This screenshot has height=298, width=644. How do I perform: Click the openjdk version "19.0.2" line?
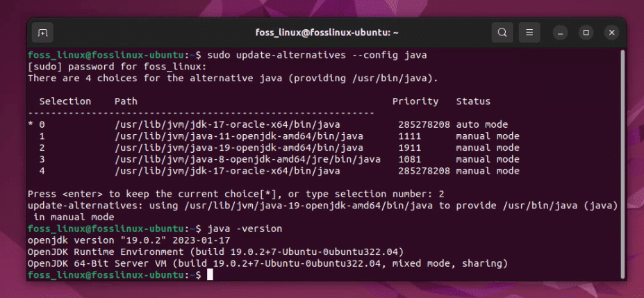click(111, 240)
